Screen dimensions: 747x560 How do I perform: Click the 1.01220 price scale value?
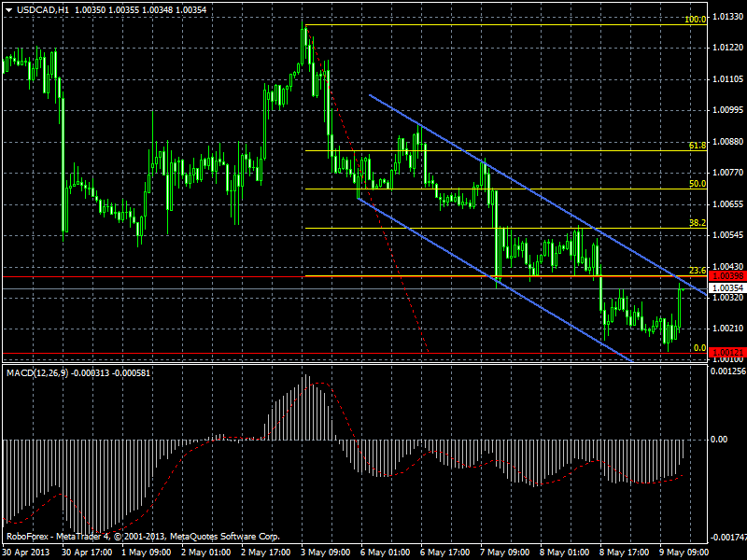[x=728, y=48]
